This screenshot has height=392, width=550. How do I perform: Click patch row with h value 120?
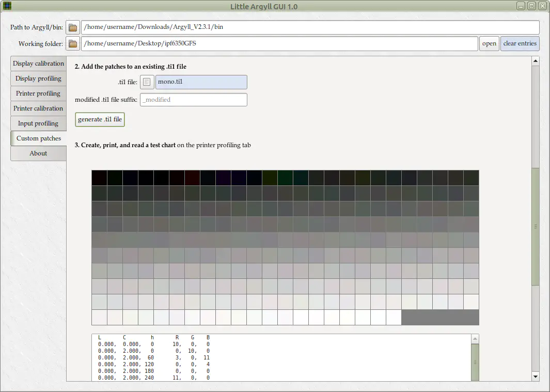click(x=154, y=364)
